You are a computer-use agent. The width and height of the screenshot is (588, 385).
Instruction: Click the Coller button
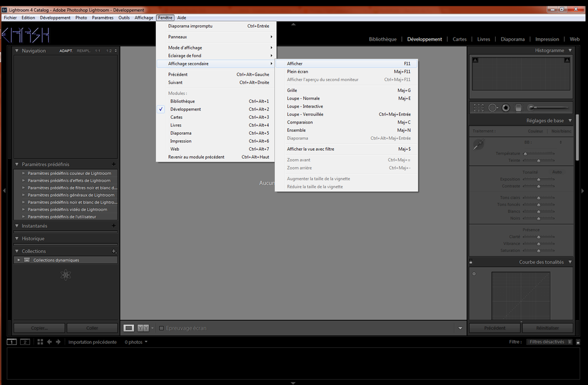point(92,328)
